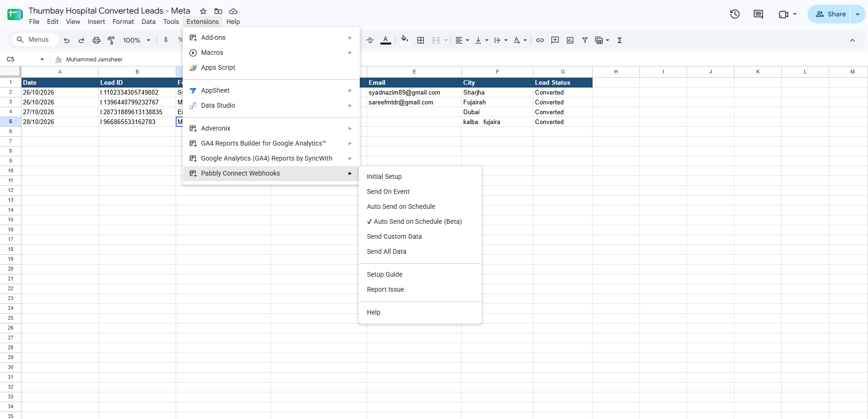This screenshot has width=868, height=419.
Task: Open the vertical align dropdown
Action: pyautogui.click(x=482, y=40)
